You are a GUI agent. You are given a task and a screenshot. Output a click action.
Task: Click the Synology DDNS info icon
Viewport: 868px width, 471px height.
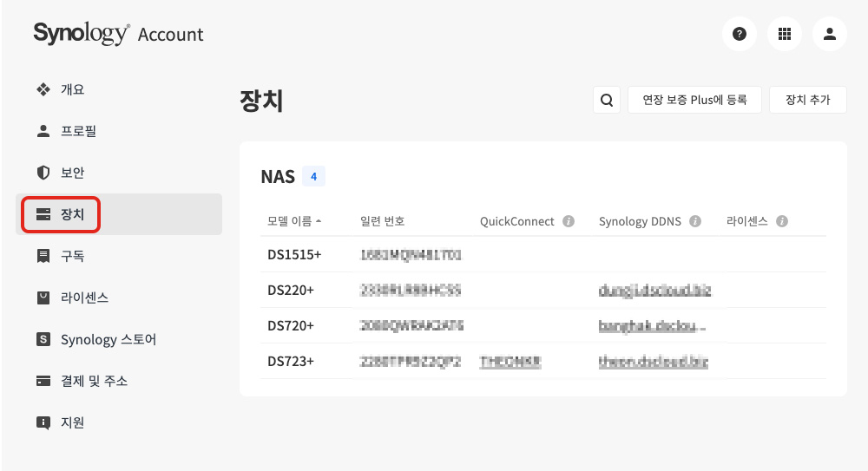click(x=695, y=221)
